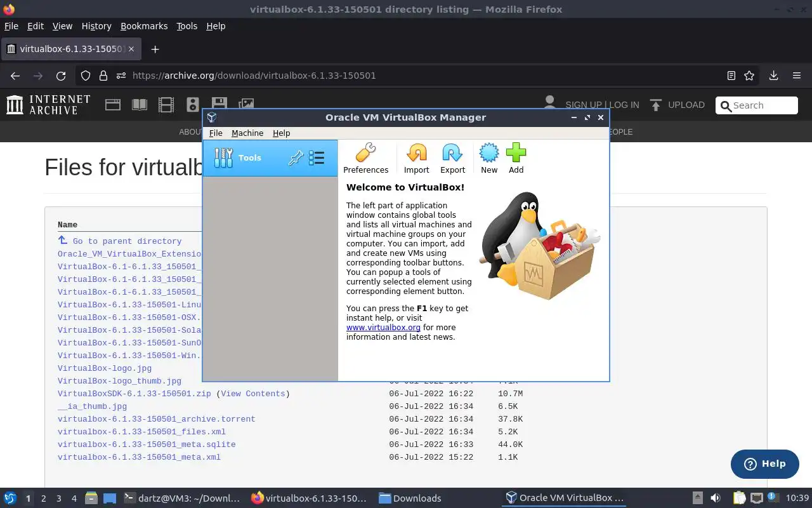Image resolution: width=812 pixels, height=508 pixels.
Task: Click the network tray icon
Action: coord(757,498)
